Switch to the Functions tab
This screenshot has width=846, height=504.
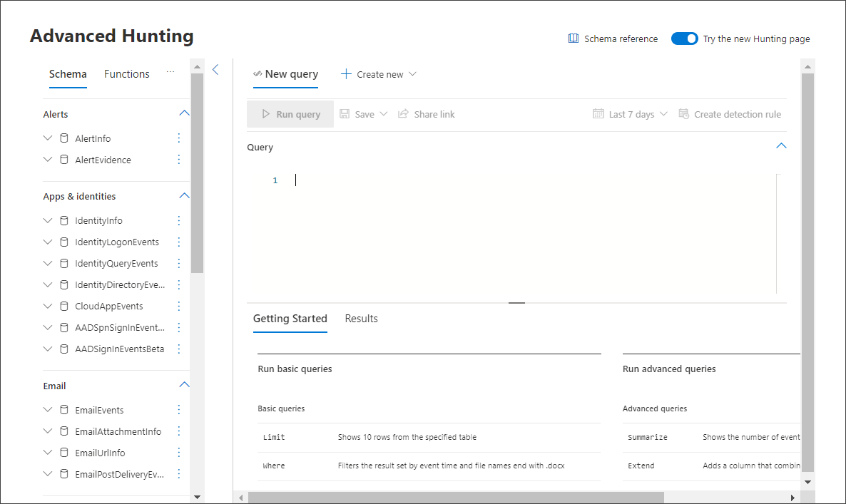[127, 74]
